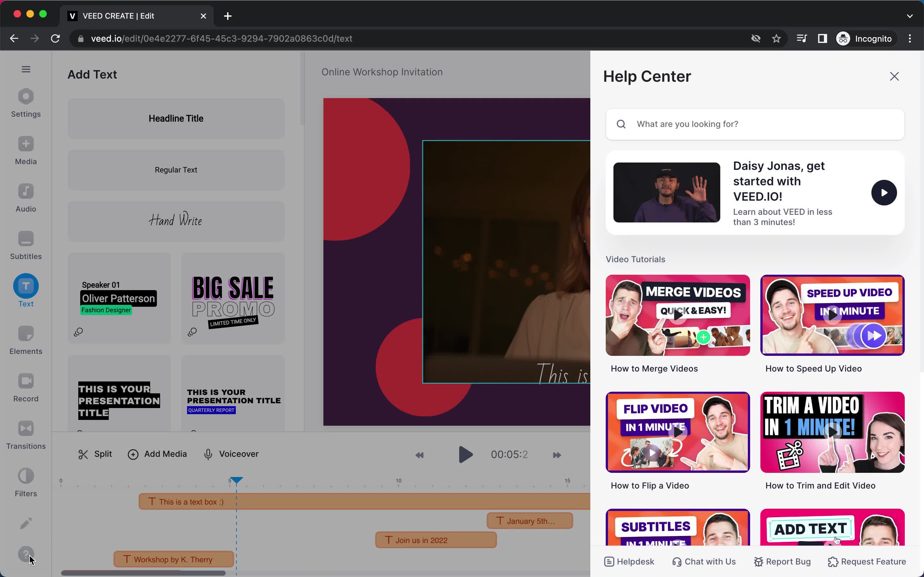Toggle the Settings panel
Screen dimensions: 924x577
click(26, 102)
